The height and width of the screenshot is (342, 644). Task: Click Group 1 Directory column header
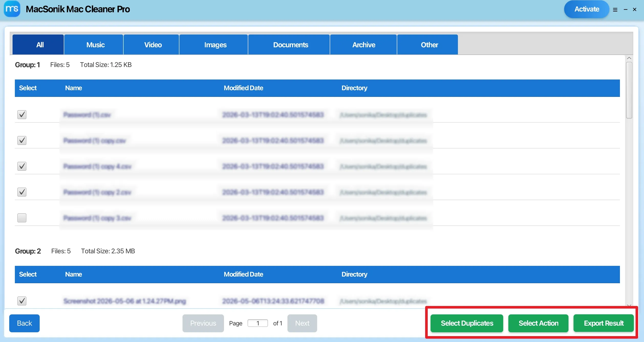[x=354, y=88]
